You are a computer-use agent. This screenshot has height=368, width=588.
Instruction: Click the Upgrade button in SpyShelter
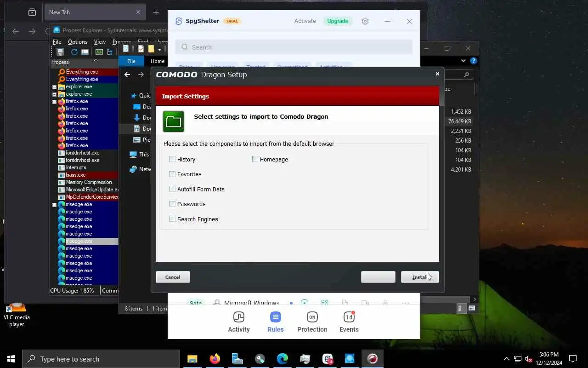[x=338, y=21]
